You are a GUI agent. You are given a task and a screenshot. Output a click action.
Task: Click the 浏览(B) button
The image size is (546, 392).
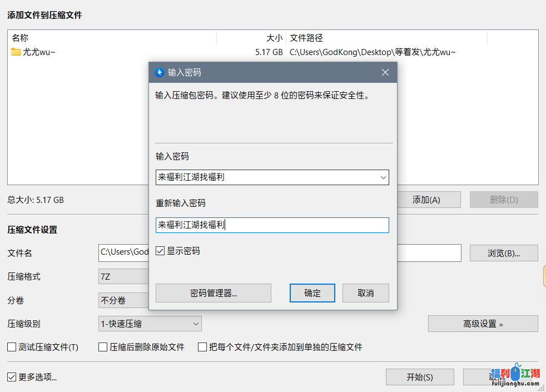pos(503,253)
